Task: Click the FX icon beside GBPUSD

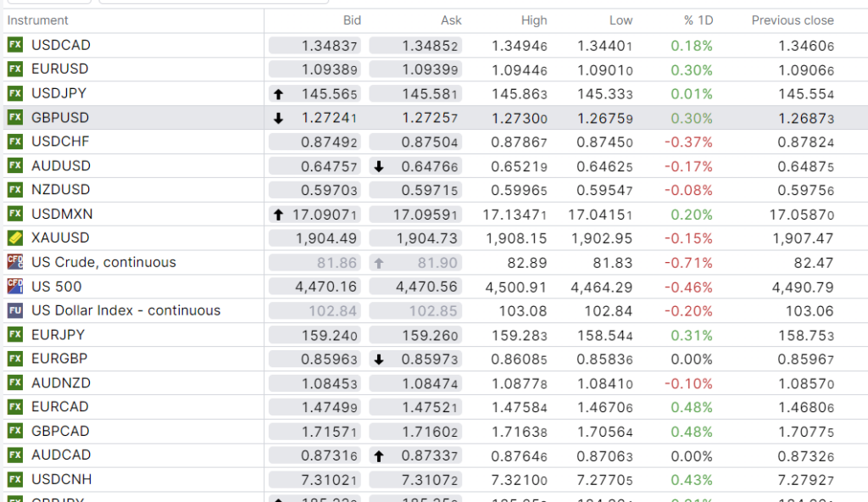Action: [x=14, y=118]
